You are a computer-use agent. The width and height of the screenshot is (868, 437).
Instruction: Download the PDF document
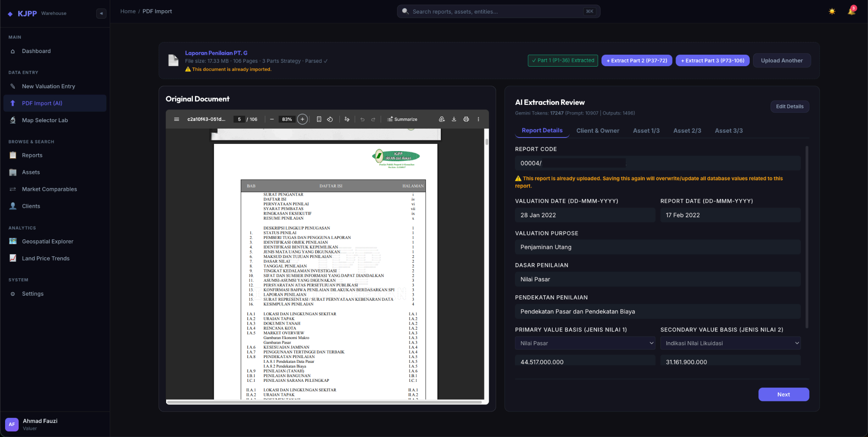tap(454, 119)
